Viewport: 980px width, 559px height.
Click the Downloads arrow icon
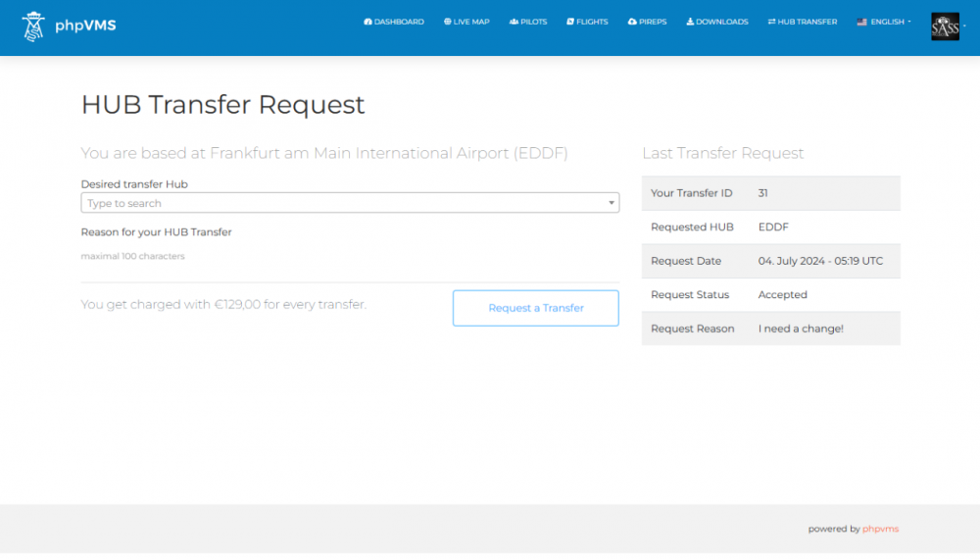click(x=690, y=22)
